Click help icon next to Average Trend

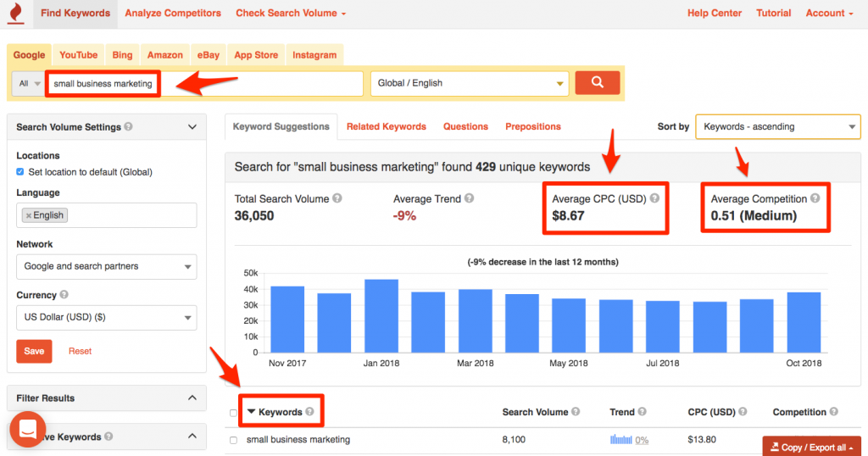tap(470, 198)
